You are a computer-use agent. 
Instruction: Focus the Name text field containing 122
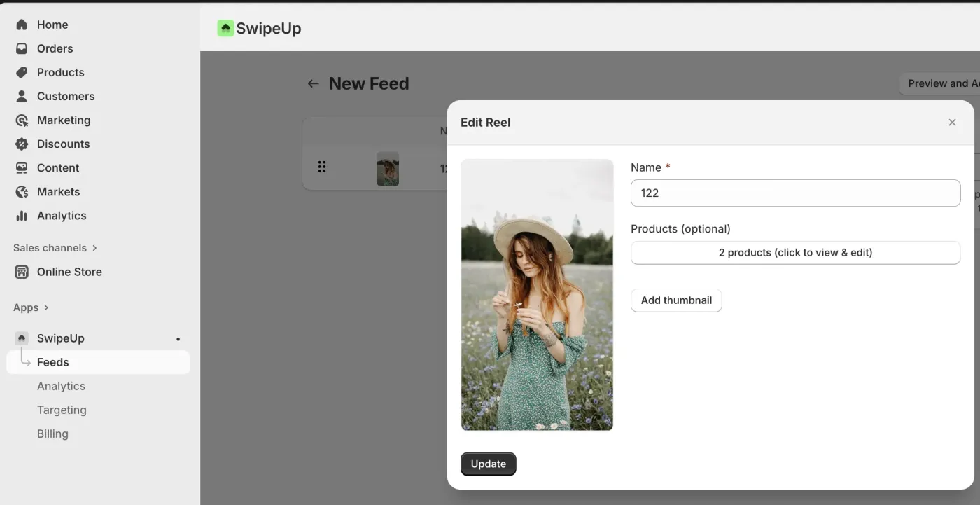coord(795,193)
